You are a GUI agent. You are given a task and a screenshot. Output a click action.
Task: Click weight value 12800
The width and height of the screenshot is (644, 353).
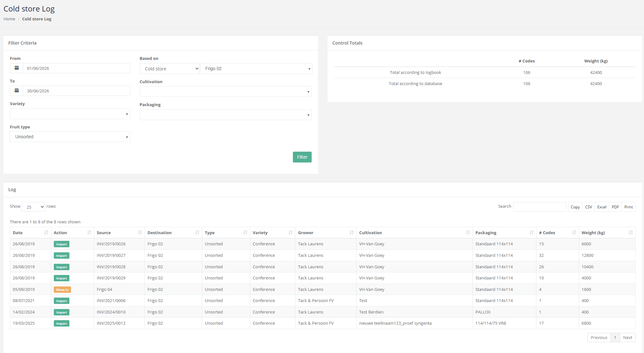tap(587, 256)
